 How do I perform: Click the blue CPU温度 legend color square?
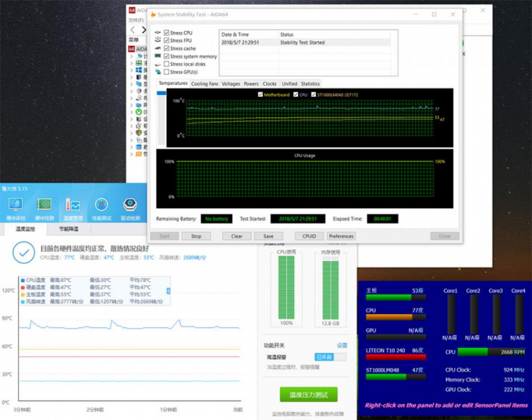[x=23, y=280]
